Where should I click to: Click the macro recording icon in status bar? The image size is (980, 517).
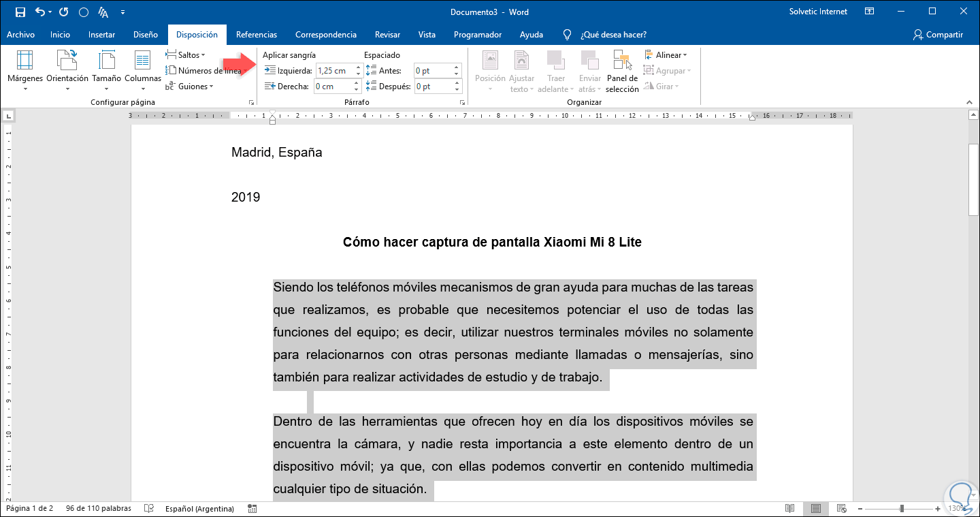tap(252, 509)
